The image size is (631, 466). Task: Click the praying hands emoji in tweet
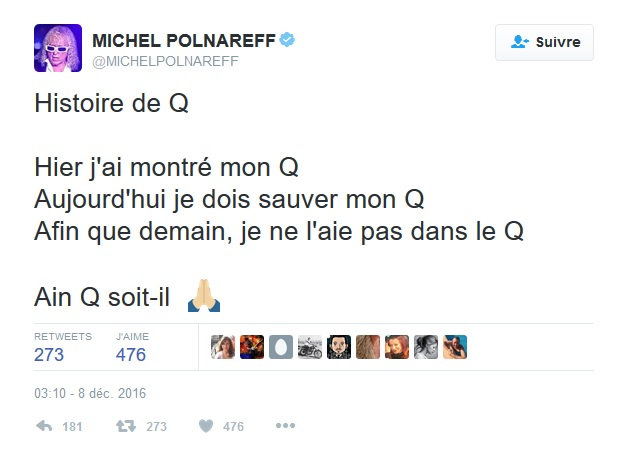coord(205,295)
